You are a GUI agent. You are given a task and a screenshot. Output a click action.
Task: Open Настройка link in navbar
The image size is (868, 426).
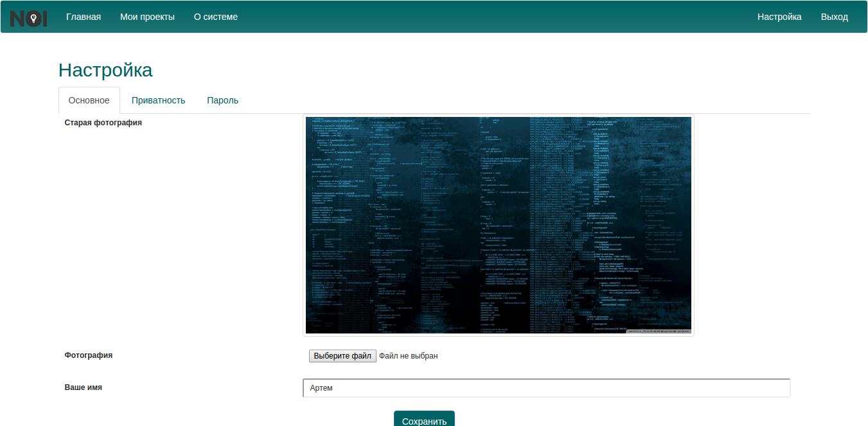click(x=779, y=17)
